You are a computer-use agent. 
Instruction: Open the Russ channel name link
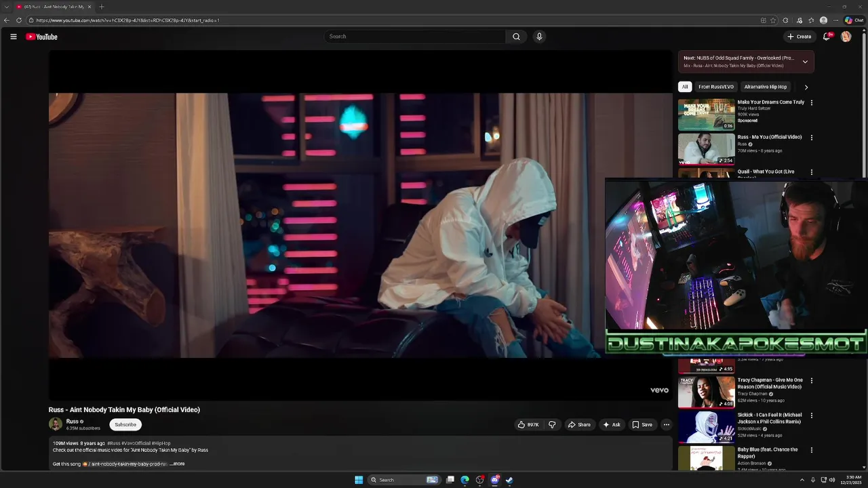coord(72,422)
